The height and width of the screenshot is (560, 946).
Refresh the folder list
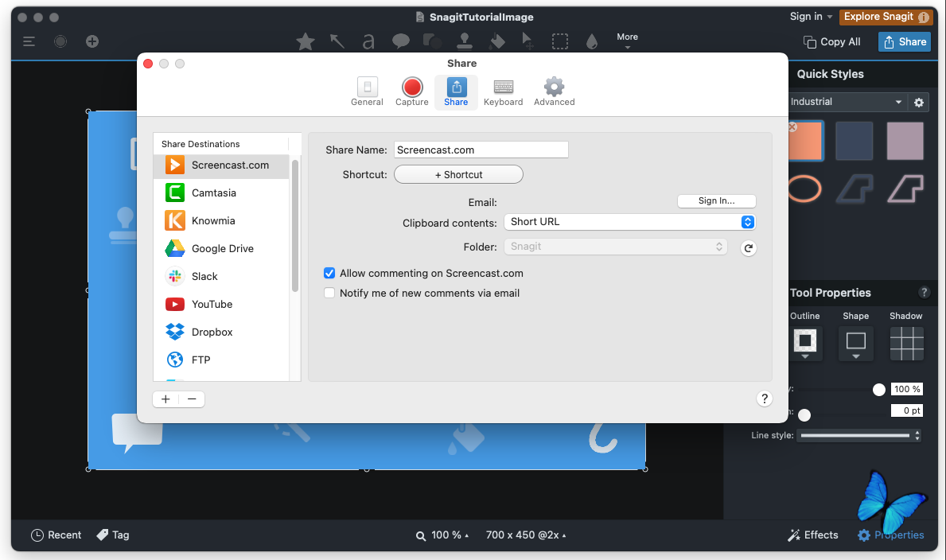(748, 248)
